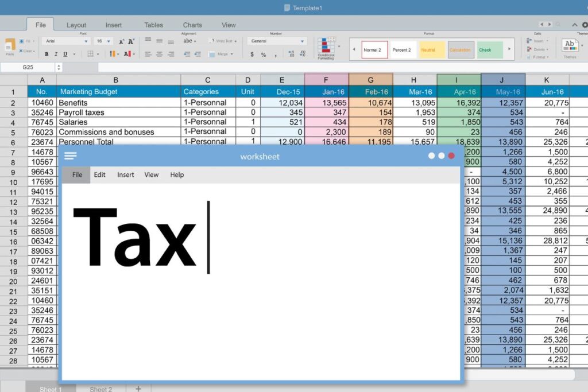Image resolution: width=588 pixels, height=392 pixels.
Task: Align text left
Action: [x=148, y=55]
